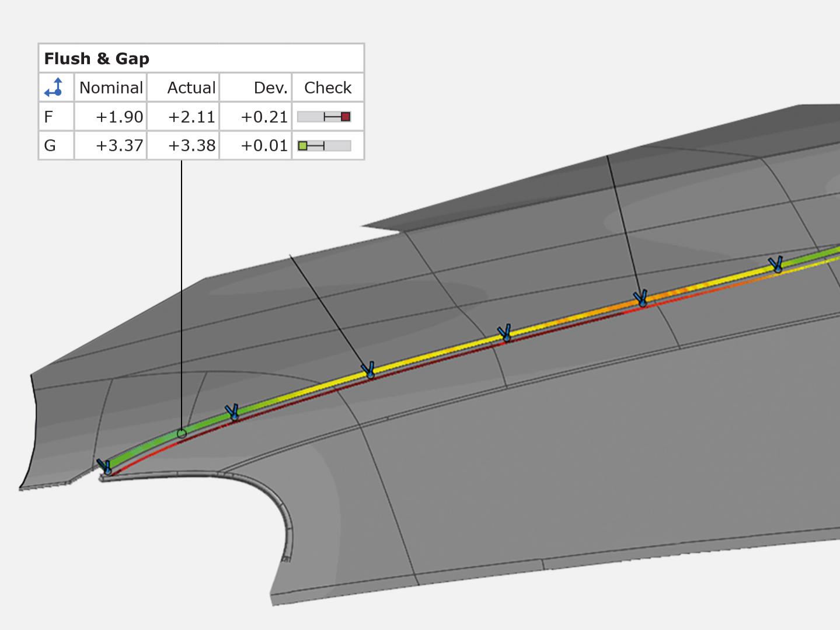The height and width of the screenshot is (630, 840).
Task: Open the Nominal column header dropdown
Action: (110, 87)
